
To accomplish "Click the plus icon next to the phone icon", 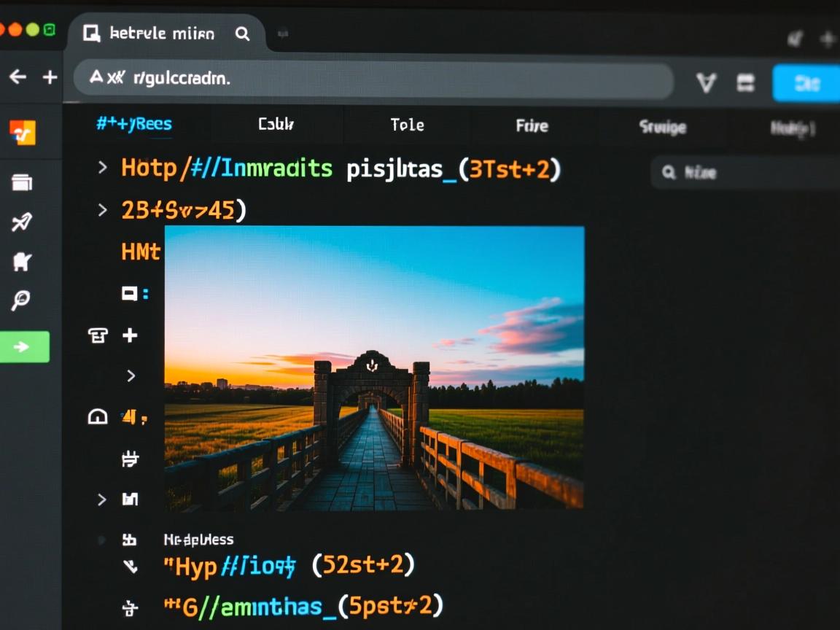I will tap(130, 335).
